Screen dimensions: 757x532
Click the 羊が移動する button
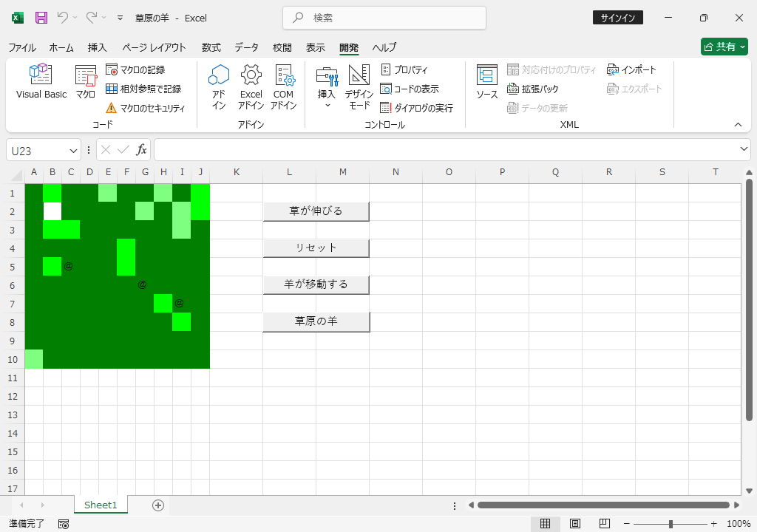coord(316,284)
